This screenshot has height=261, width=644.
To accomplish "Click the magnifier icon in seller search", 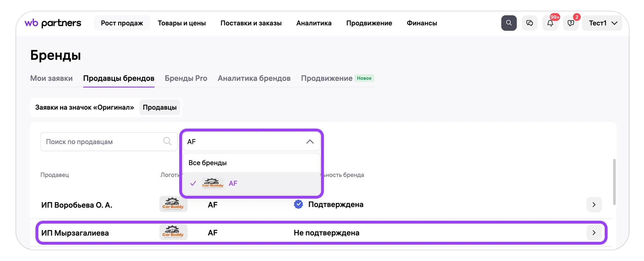I will tap(167, 141).
